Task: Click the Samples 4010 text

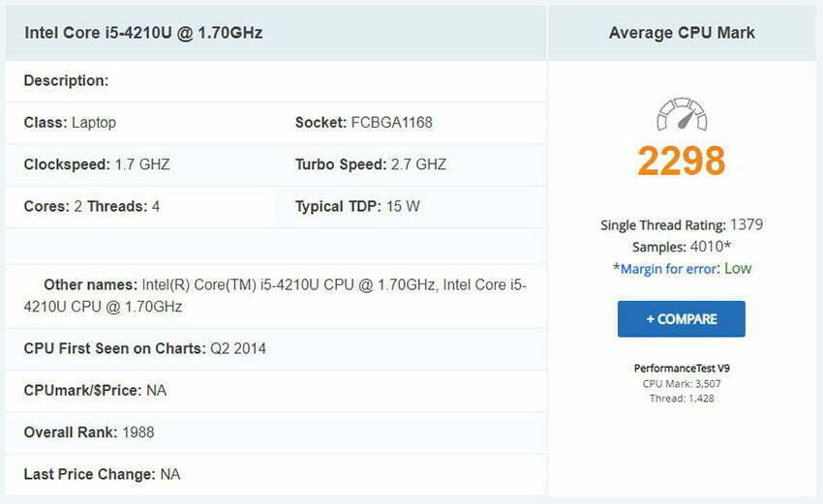Action: click(682, 247)
